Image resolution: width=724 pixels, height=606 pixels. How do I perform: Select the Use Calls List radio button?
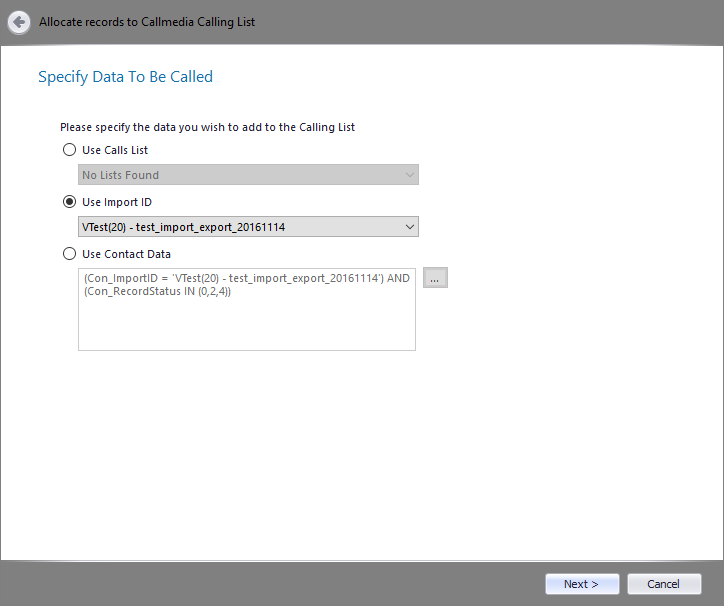click(69, 150)
